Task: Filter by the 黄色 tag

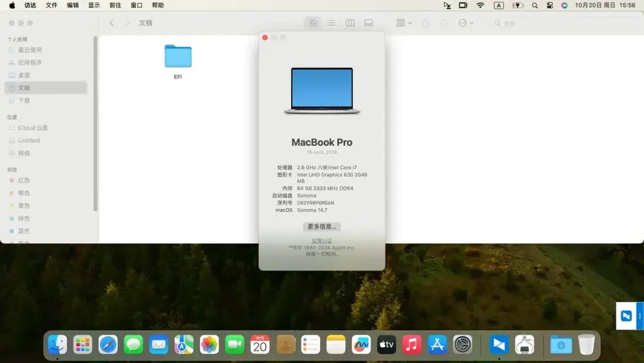Action: coord(24,206)
